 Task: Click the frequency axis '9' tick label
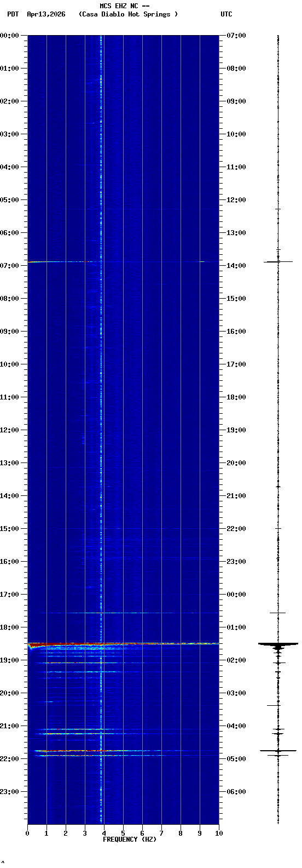(x=200, y=833)
